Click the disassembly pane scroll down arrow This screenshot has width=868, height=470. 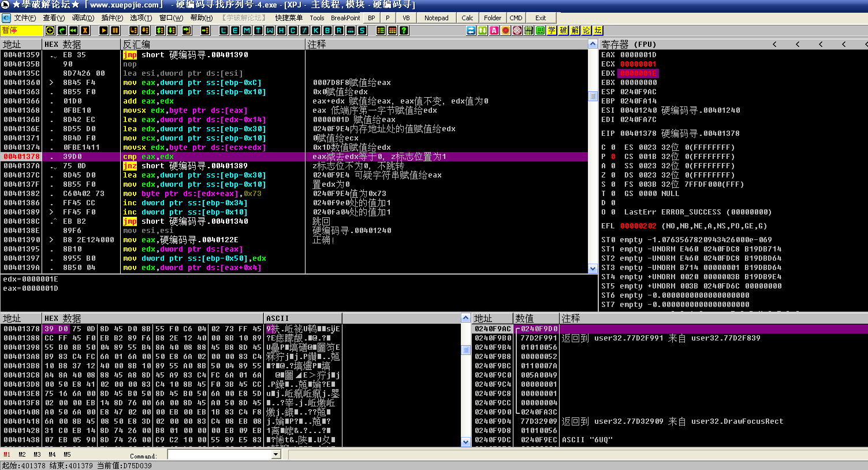click(593, 268)
